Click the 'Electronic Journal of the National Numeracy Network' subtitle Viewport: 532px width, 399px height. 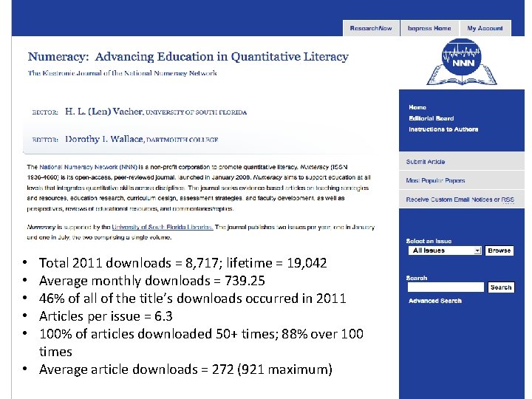122,73
